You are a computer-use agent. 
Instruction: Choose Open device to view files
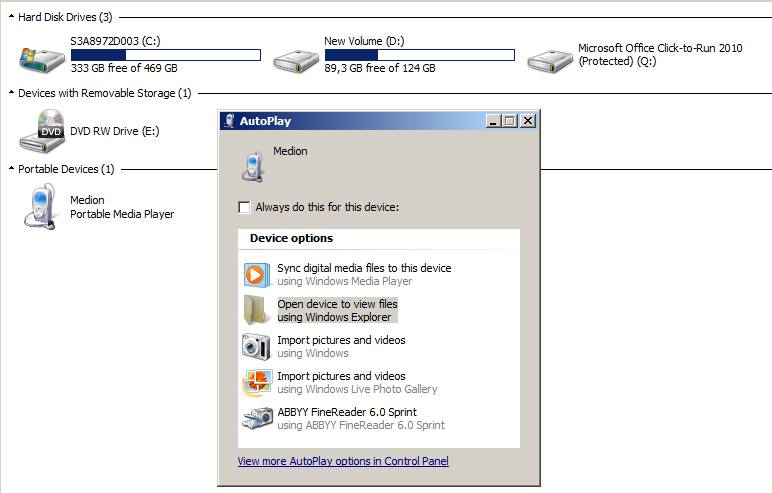337,310
